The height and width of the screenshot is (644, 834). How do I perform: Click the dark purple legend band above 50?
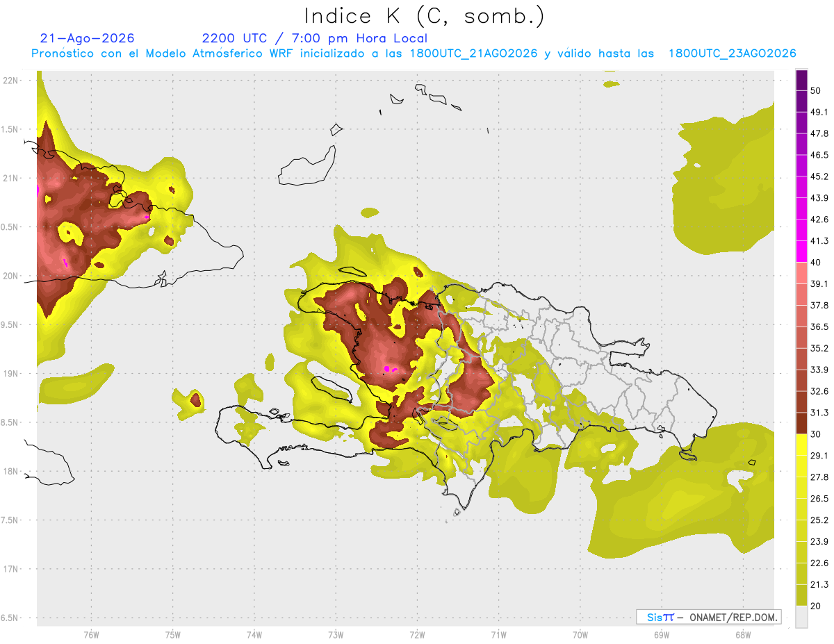tap(801, 80)
